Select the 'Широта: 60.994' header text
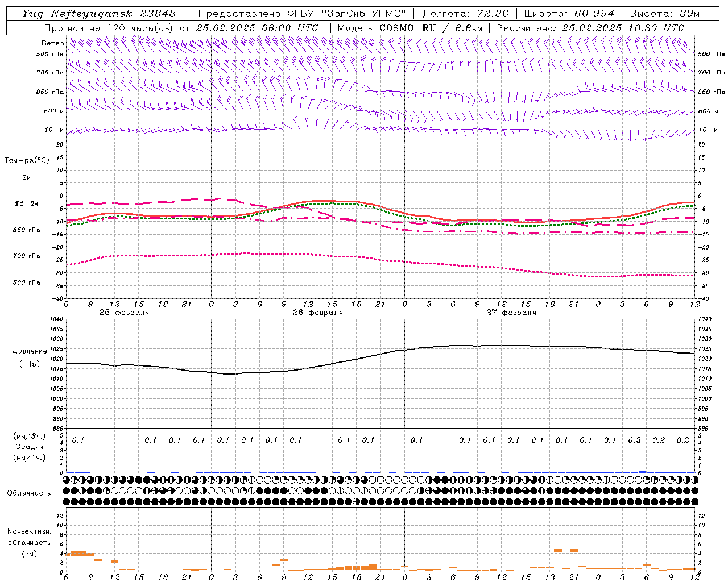 569,14
